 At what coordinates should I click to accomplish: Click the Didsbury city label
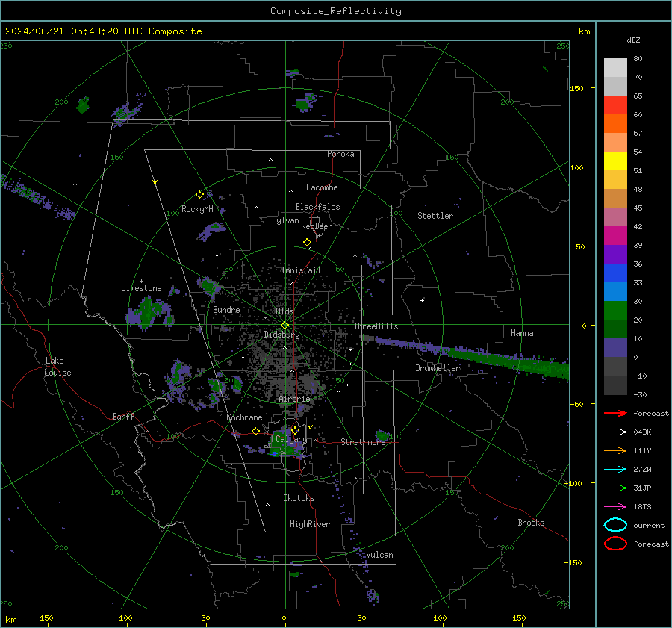(281, 335)
